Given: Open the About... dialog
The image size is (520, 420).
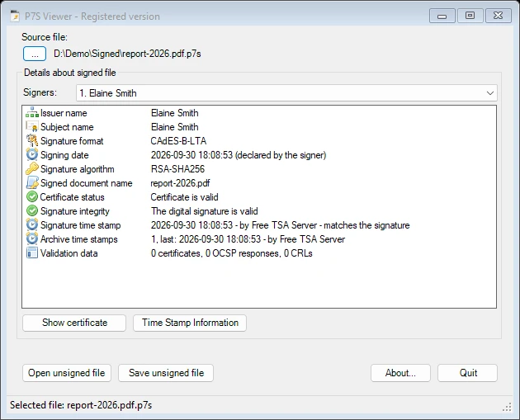Looking at the screenshot, I should pyautogui.click(x=400, y=373).
